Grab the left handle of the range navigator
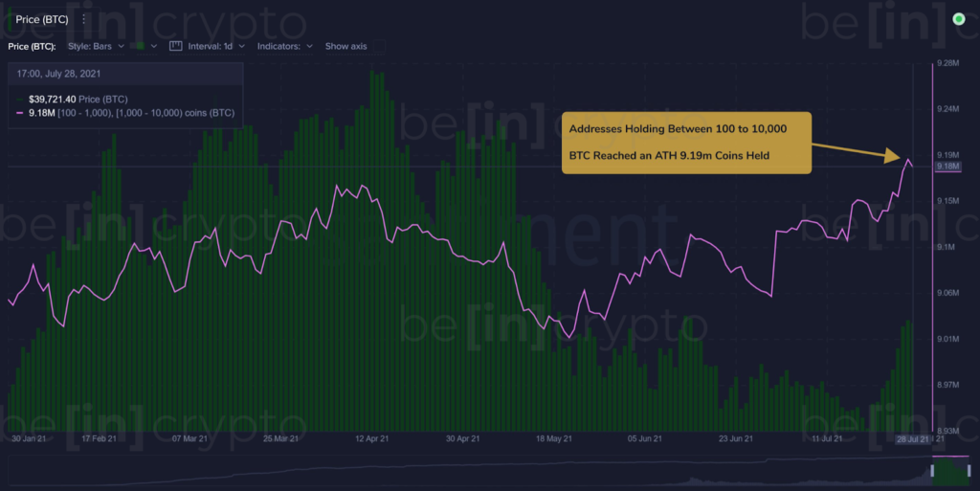Image resolution: width=980 pixels, height=491 pixels. (x=932, y=470)
